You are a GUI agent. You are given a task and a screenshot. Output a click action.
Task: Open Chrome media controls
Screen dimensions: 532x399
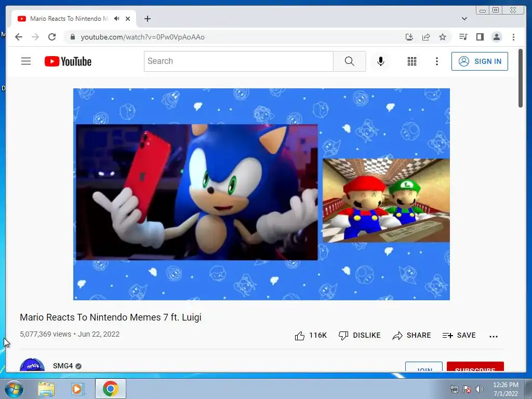click(x=463, y=37)
